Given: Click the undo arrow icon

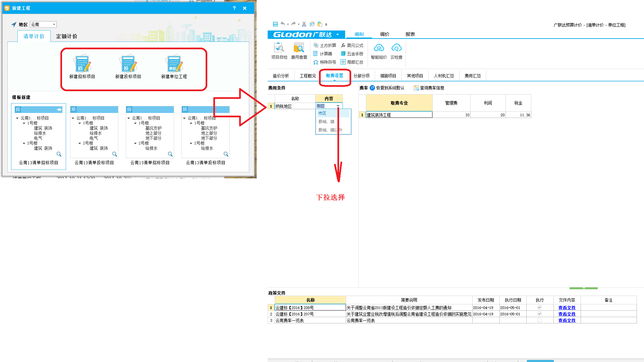Looking at the screenshot, I should click(x=283, y=24).
